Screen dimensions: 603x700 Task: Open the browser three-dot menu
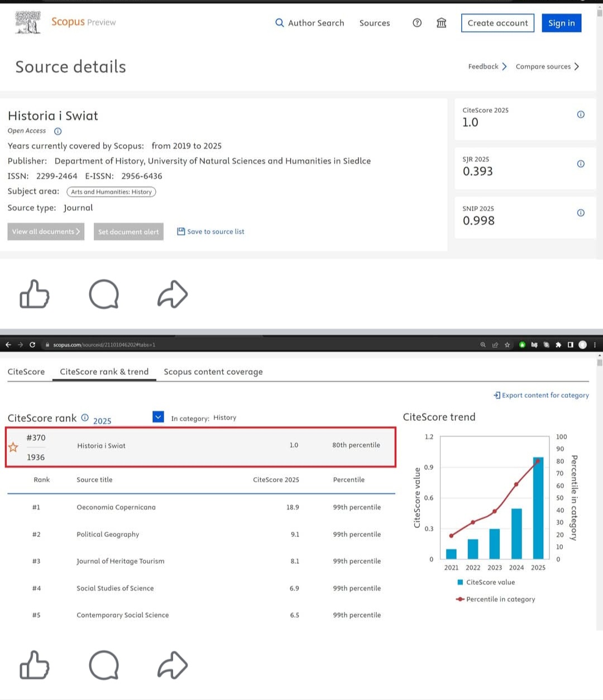595,345
